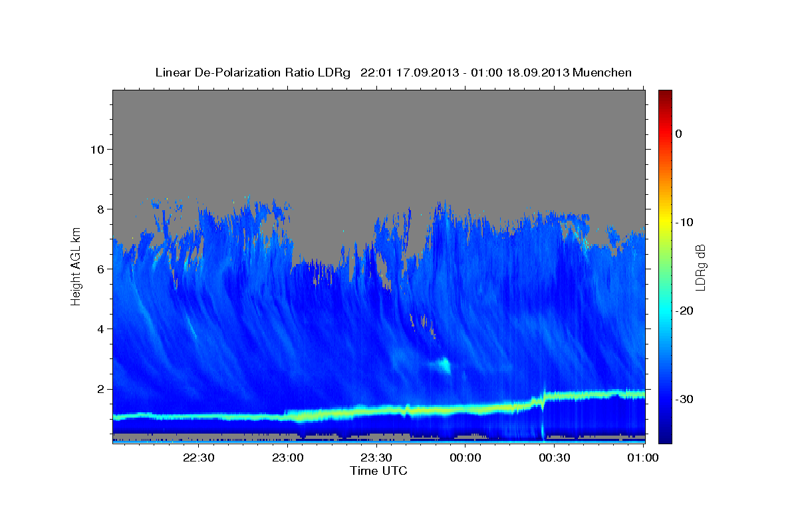Click the 'LDRg dB' colorbar label
The width and height of the screenshot is (798, 532).
pyautogui.click(x=700, y=268)
